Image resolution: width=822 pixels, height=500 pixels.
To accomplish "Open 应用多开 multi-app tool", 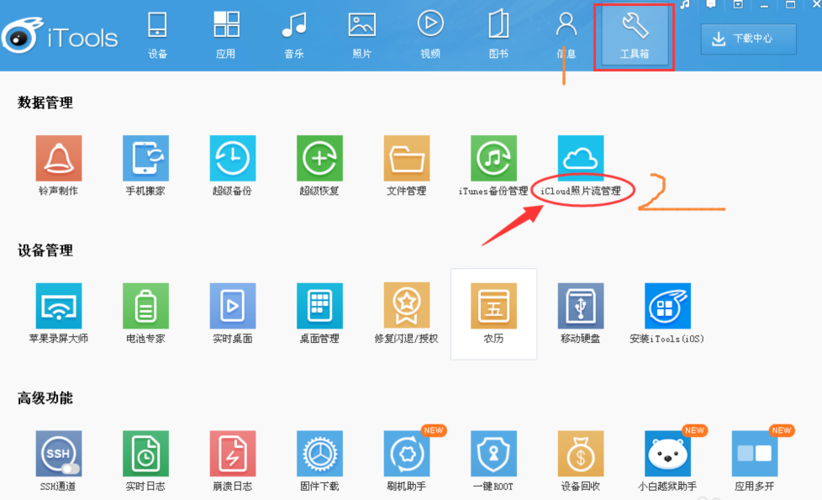I will click(754, 454).
